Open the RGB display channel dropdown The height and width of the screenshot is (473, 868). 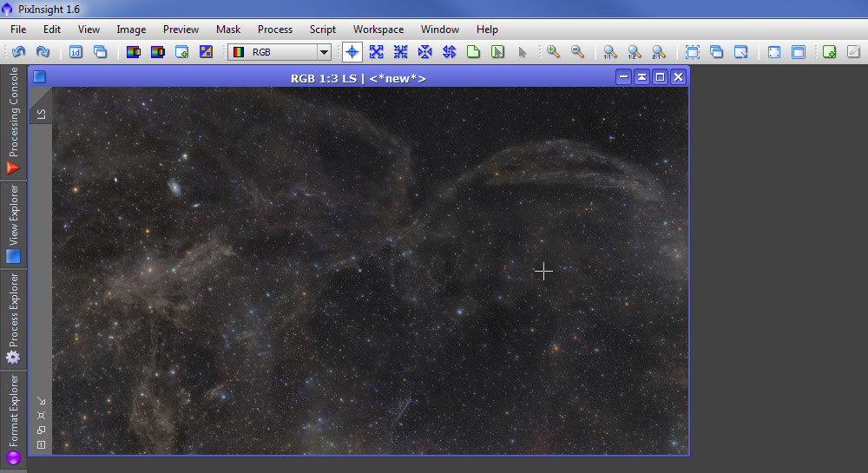coord(324,52)
